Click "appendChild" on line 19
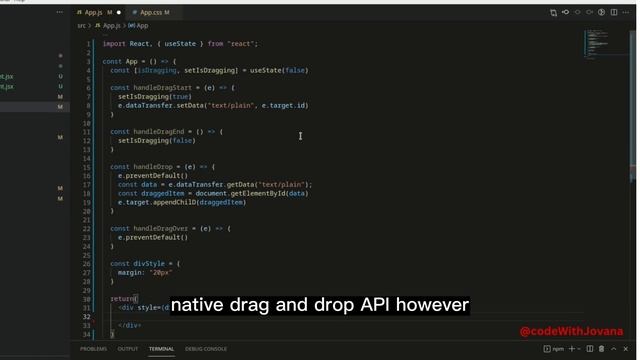 click(174, 202)
